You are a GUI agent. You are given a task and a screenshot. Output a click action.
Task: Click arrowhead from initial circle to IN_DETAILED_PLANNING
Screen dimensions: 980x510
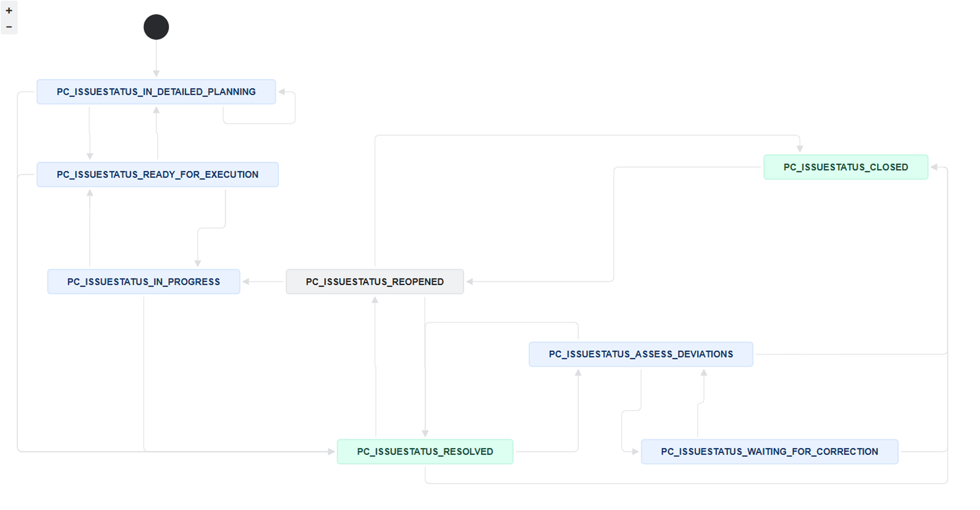(156, 74)
